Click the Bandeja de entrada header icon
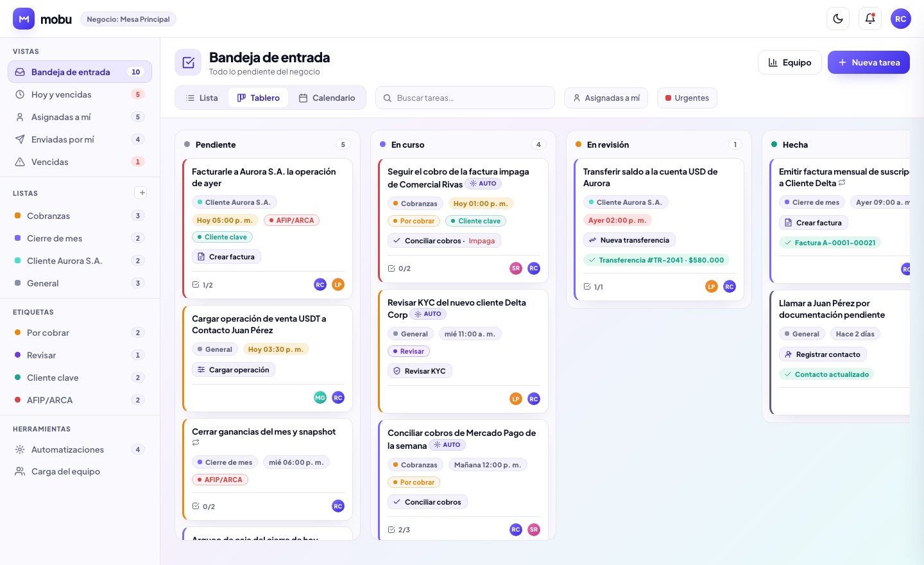The width and height of the screenshot is (924, 565). (x=188, y=62)
